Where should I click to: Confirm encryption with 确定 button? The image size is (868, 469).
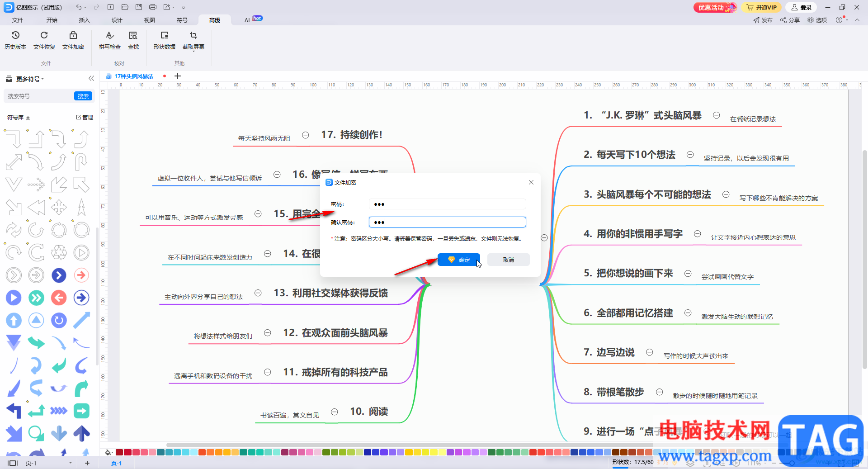tap(459, 260)
